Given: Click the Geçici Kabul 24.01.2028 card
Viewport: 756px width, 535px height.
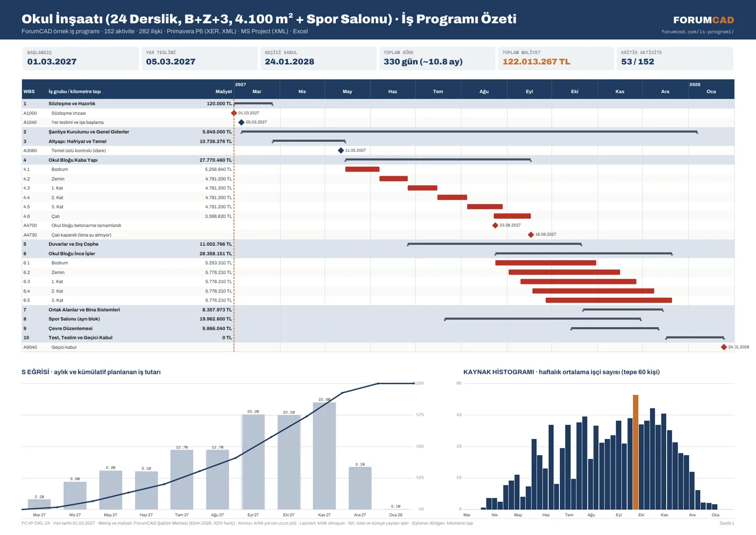Looking at the screenshot, I should [x=318, y=59].
